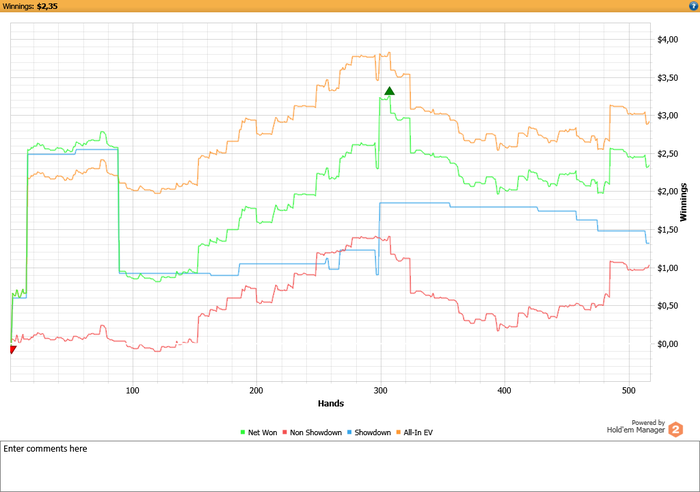Click the red low-point triangle marker
The height and width of the screenshot is (492, 700).
13,350
